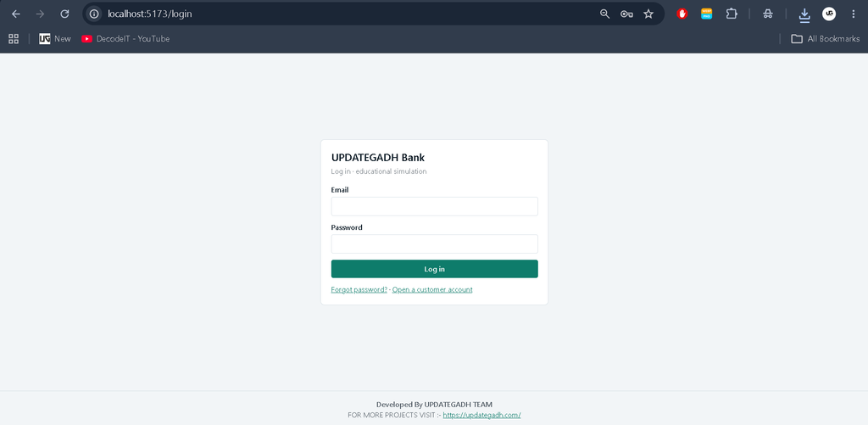
Task: Click the incognito-style icon in toolbar
Action: (x=768, y=14)
